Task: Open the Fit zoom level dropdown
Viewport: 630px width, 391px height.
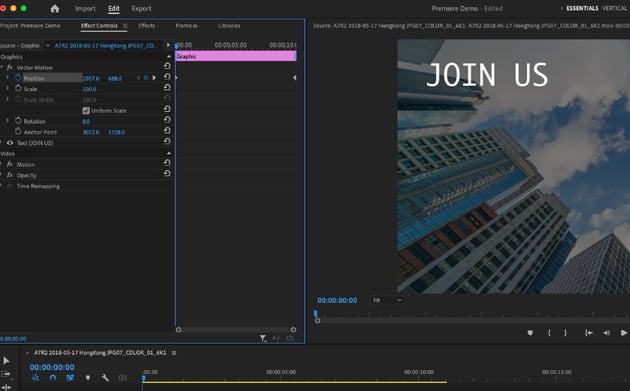Action: [387, 300]
